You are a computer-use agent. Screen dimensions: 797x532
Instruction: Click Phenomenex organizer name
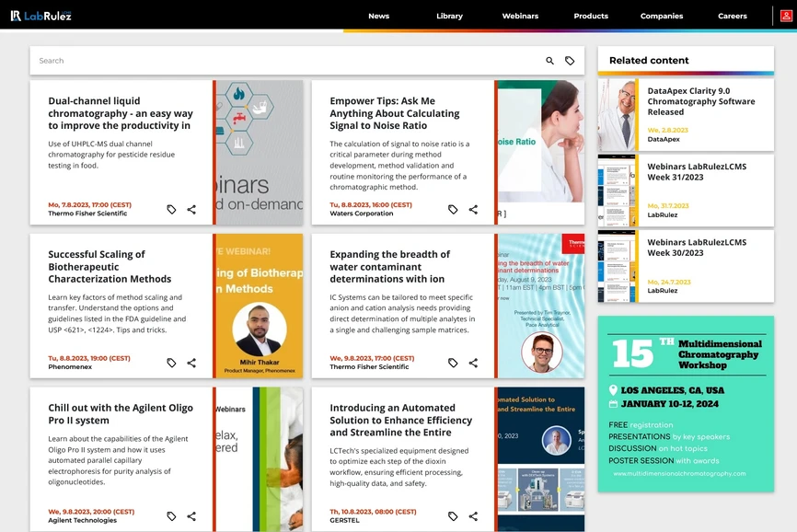pos(70,367)
